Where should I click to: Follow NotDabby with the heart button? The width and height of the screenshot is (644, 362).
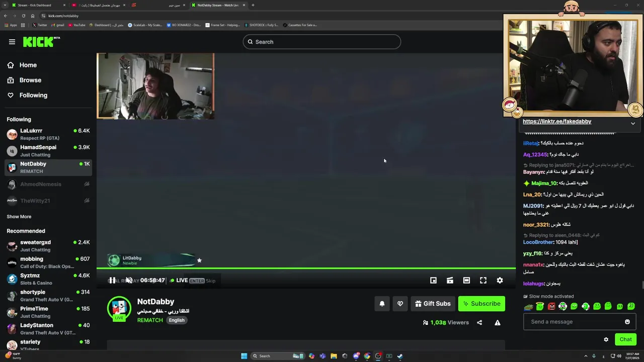point(400,304)
